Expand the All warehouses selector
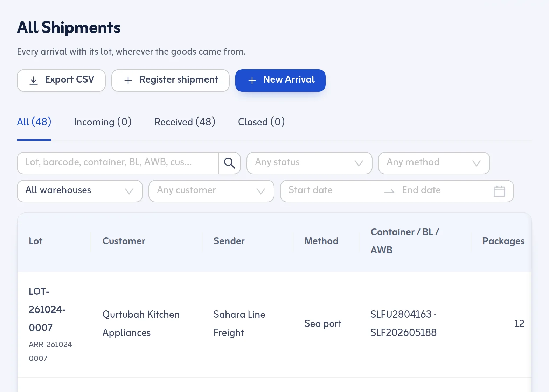 [x=80, y=191]
